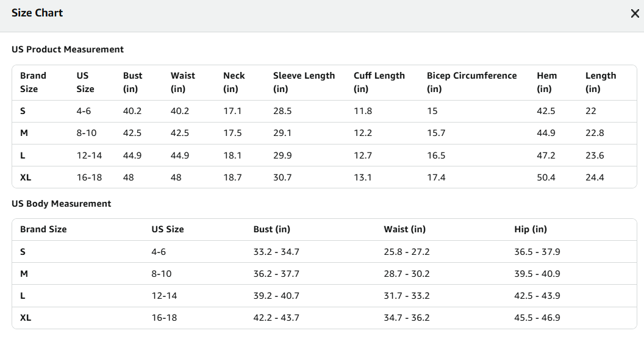Select the US Body Measurement heading
Screen dimensions: 644x339
pos(61,204)
